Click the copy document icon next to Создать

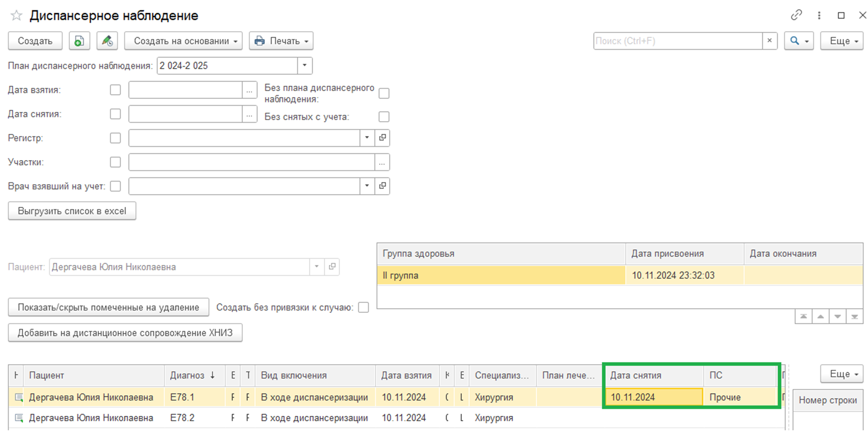[x=79, y=41]
